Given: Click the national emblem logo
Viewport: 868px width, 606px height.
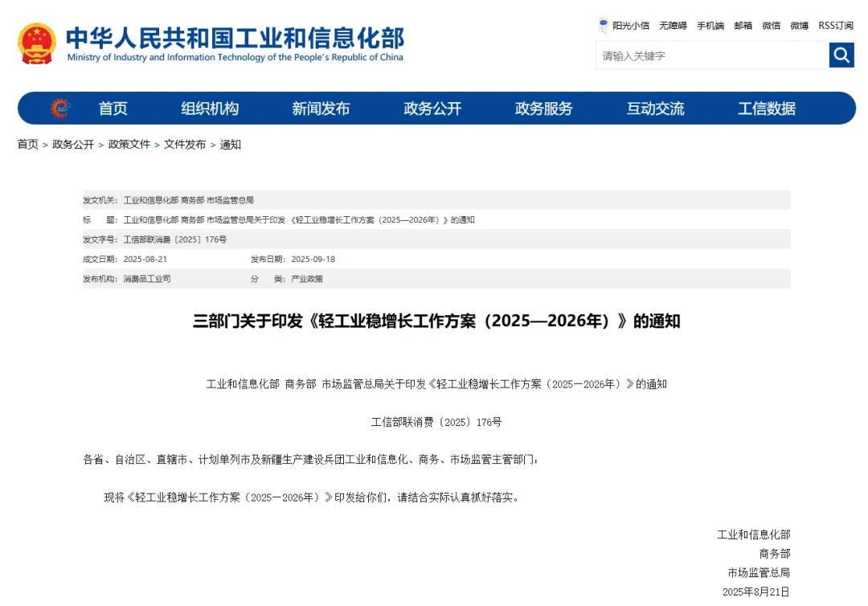Looking at the screenshot, I should coord(36,43).
